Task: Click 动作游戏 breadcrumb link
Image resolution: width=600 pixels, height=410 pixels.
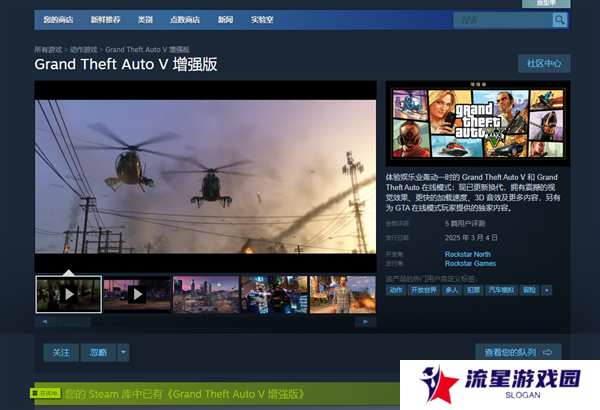Action: click(x=83, y=49)
